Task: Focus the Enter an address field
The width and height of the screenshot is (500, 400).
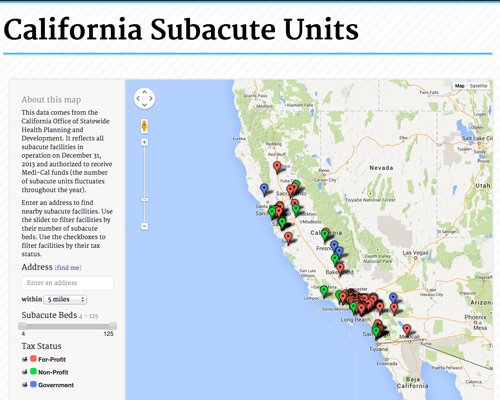Action: pyautogui.click(x=68, y=283)
